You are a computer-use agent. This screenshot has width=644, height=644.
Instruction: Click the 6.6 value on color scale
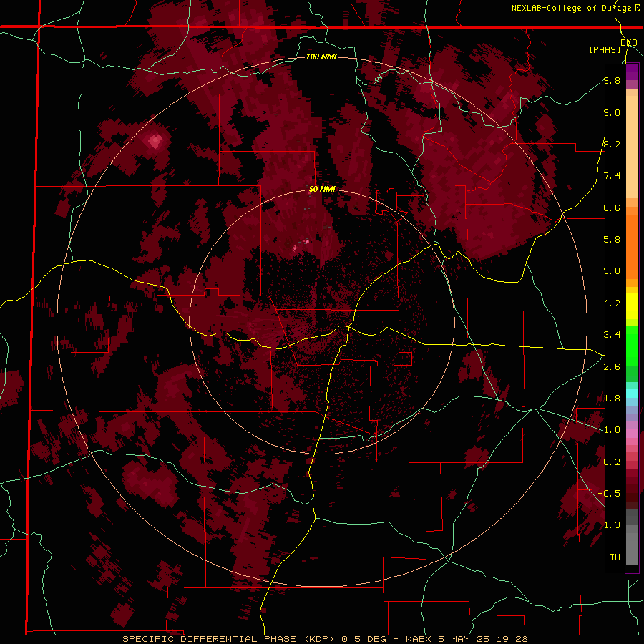coord(612,208)
